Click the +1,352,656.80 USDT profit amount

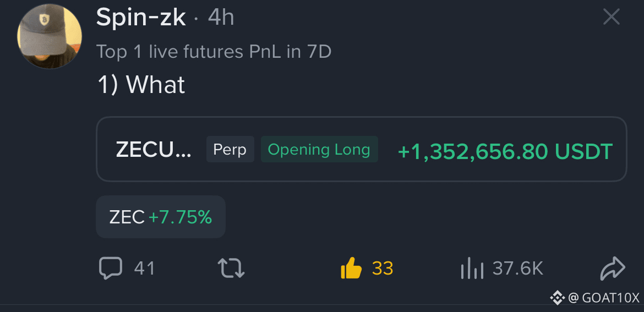pyautogui.click(x=505, y=151)
